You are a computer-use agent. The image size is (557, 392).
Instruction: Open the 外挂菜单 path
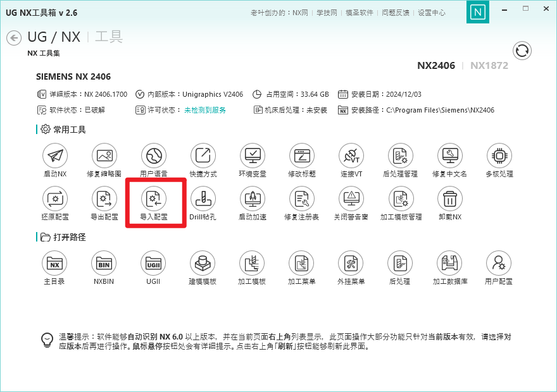click(x=351, y=263)
